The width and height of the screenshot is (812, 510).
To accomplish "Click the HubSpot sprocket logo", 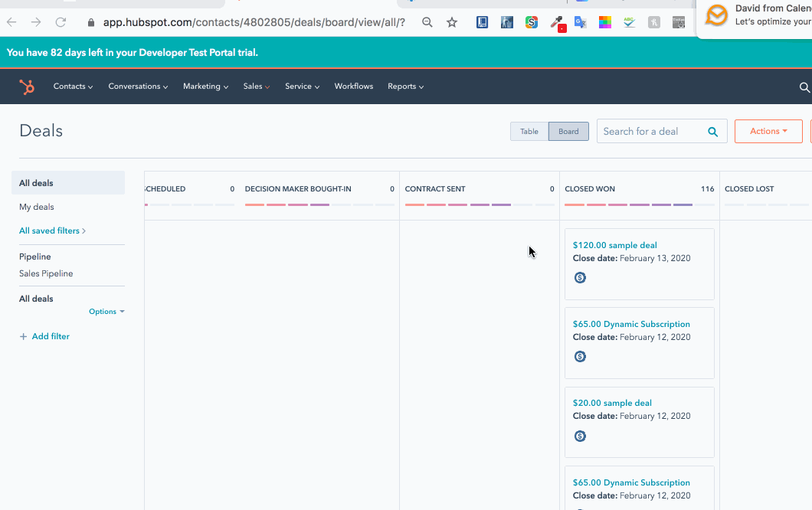I will coord(27,87).
